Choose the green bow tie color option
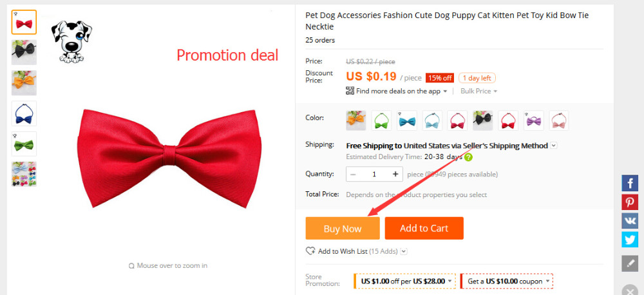Viewport: 644px width, 295px height. 381,120
